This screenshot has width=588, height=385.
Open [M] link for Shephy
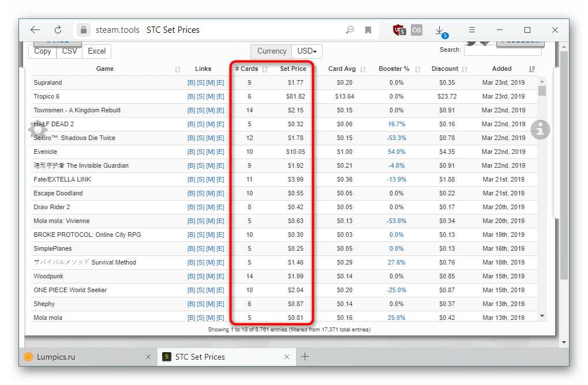click(211, 304)
